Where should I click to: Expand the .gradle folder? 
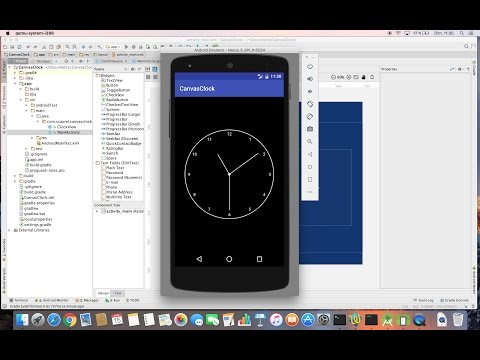[x=15, y=73]
